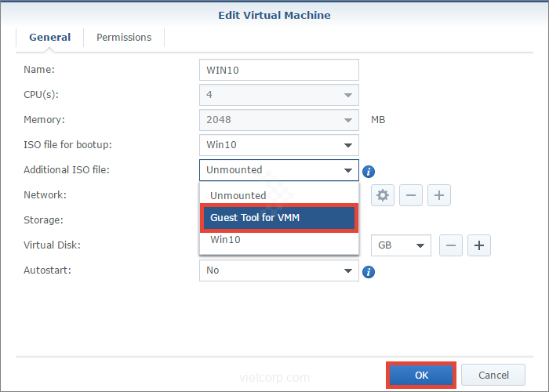Image resolution: width=549 pixels, height=392 pixels.
Task: Pick Win10 from Additional ISO list
Action: point(278,240)
